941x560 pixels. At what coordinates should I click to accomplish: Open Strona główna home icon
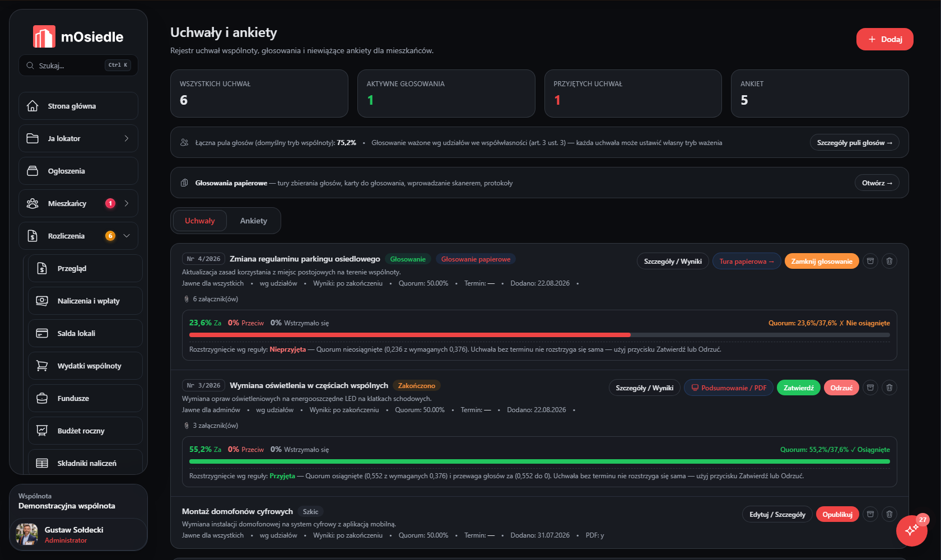[x=33, y=106]
